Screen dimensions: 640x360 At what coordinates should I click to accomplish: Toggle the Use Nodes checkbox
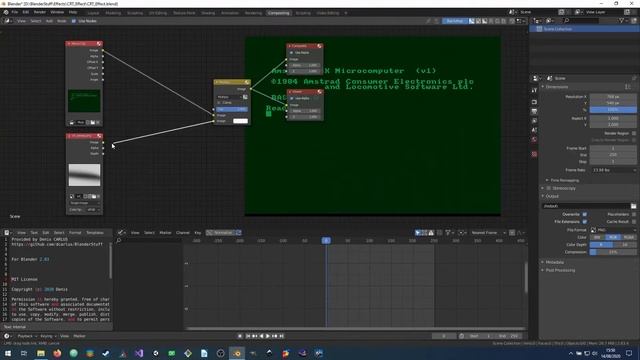(x=74, y=21)
